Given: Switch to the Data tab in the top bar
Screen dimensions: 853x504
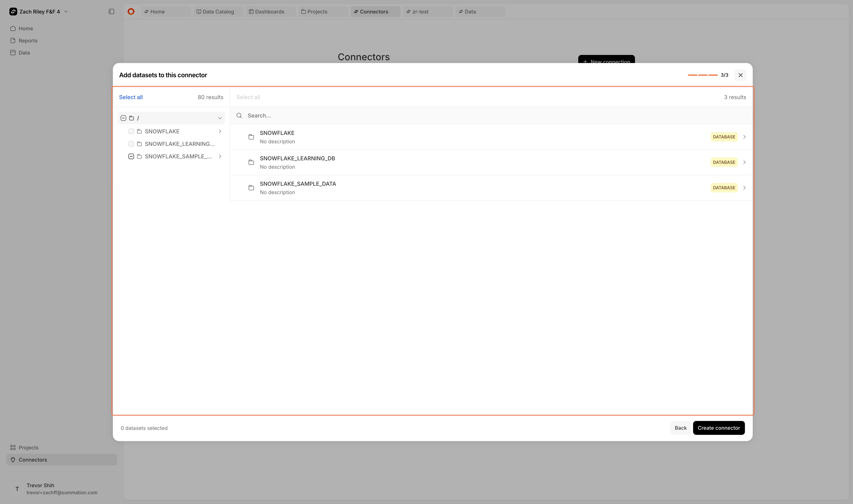Looking at the screenshot, I should (x=480, y=12).
